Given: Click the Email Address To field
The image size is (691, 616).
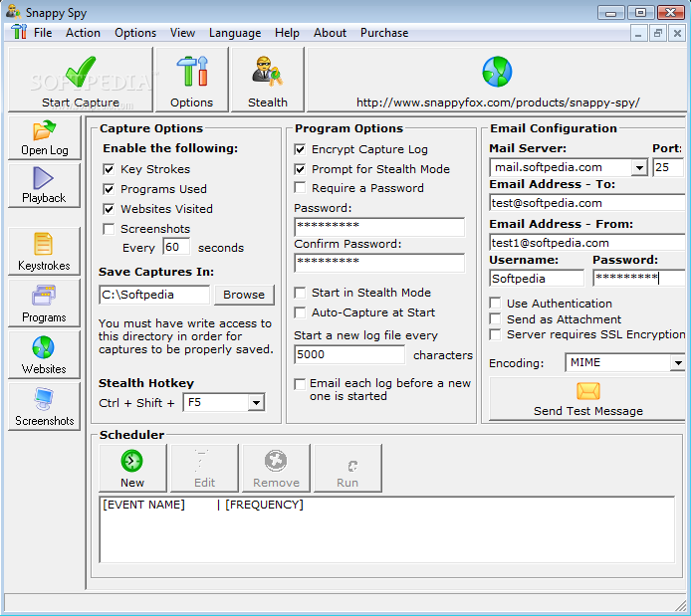Looking at the screenshot, I should (x=587, y=203).
